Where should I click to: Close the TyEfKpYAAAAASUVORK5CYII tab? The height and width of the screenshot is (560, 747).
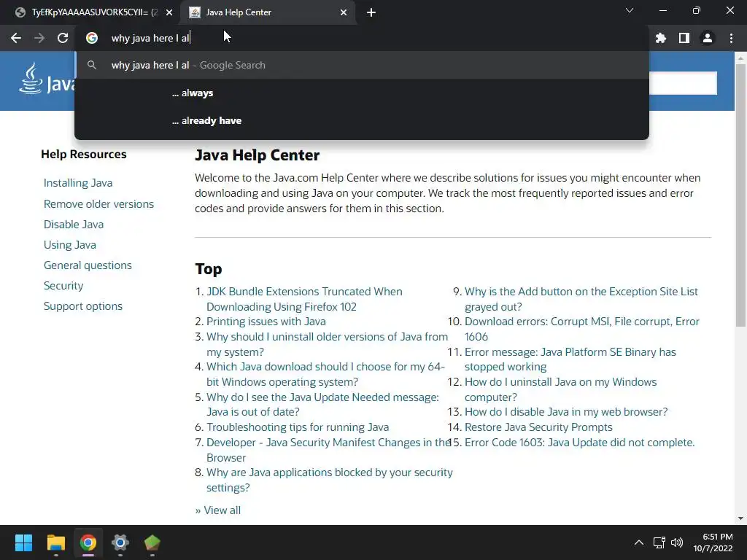coord(169,12)
